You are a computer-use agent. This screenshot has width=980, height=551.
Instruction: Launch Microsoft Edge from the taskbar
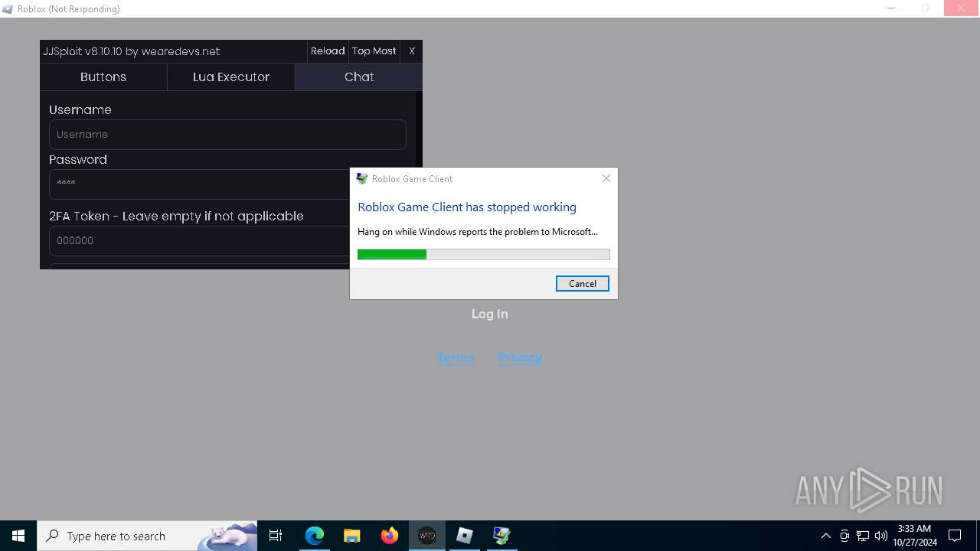pos(315,536)
